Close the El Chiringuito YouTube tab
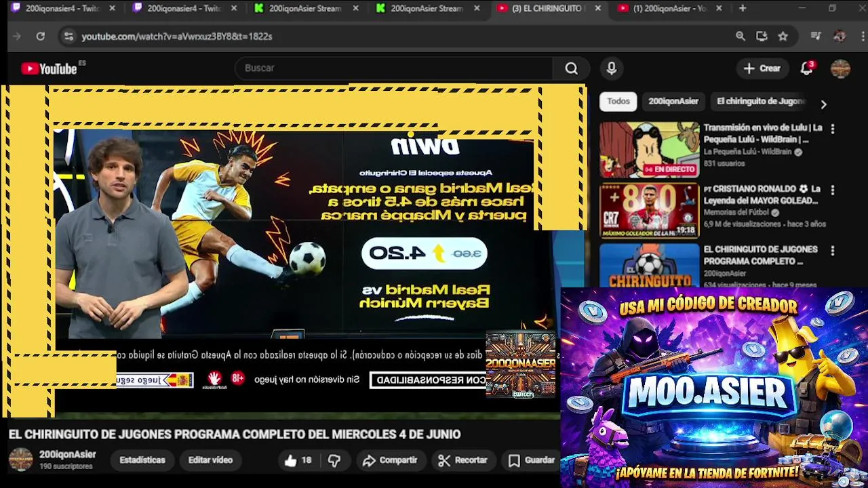The width and height of the screenshot is (868, 488). click(x=597, y=8)
